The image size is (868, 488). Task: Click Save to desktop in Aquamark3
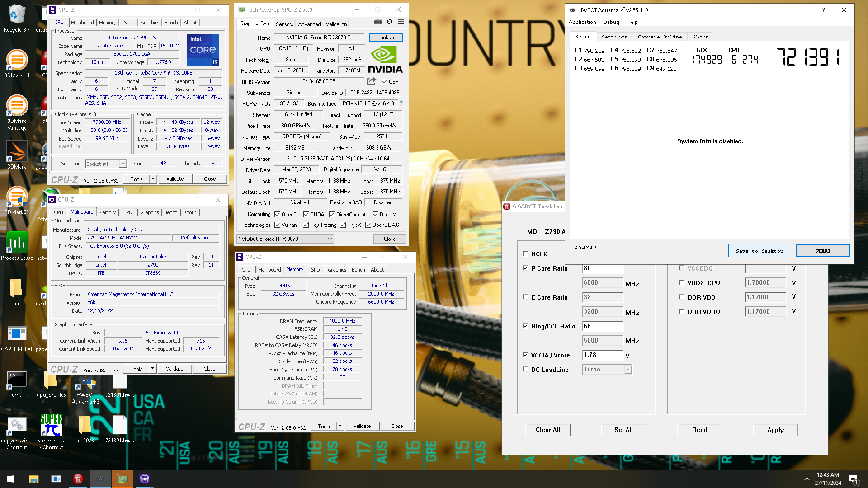tap(759, 251)
